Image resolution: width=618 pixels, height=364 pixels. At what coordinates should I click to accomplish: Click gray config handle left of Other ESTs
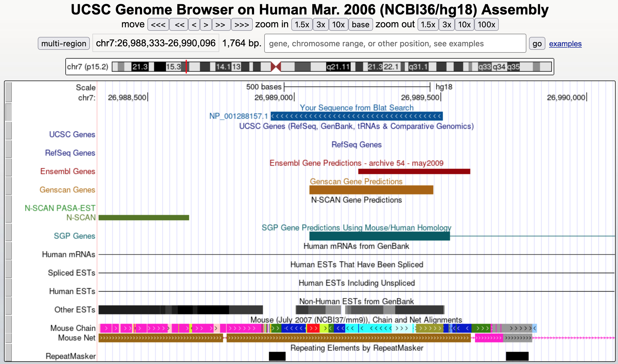point(9,306)
